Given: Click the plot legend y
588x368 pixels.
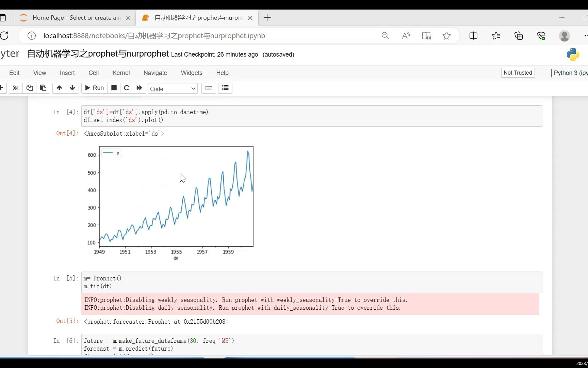Looking at the screenshot, I should (x=111, y=153).
